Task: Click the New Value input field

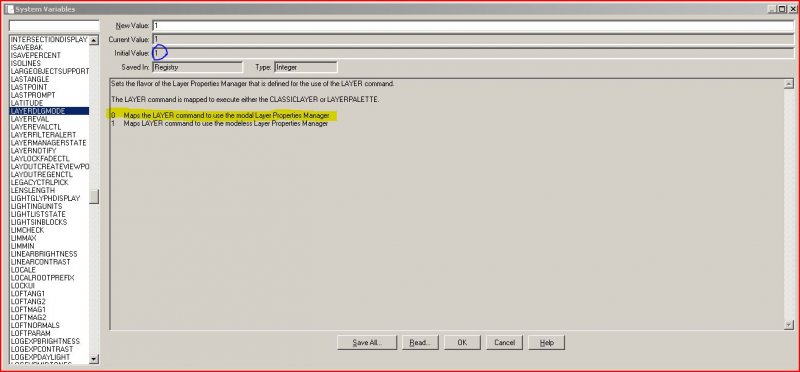Action: pos(473,26)
